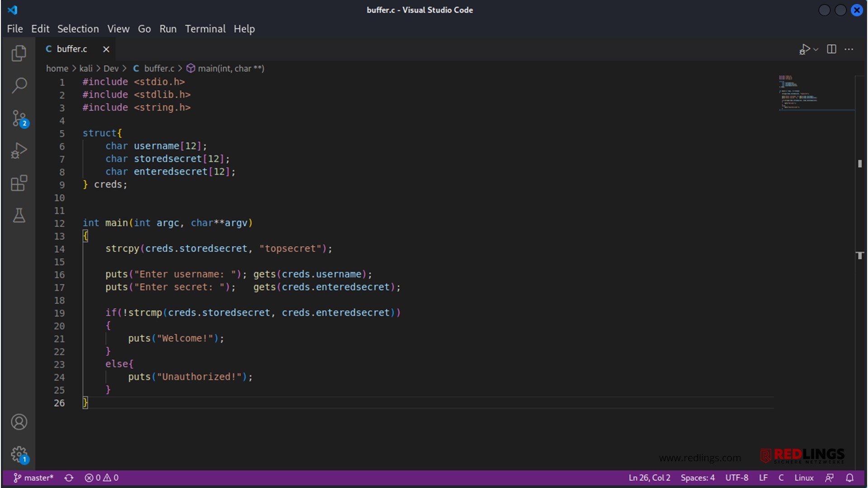Open the Help menu

[x=244, y=29]
